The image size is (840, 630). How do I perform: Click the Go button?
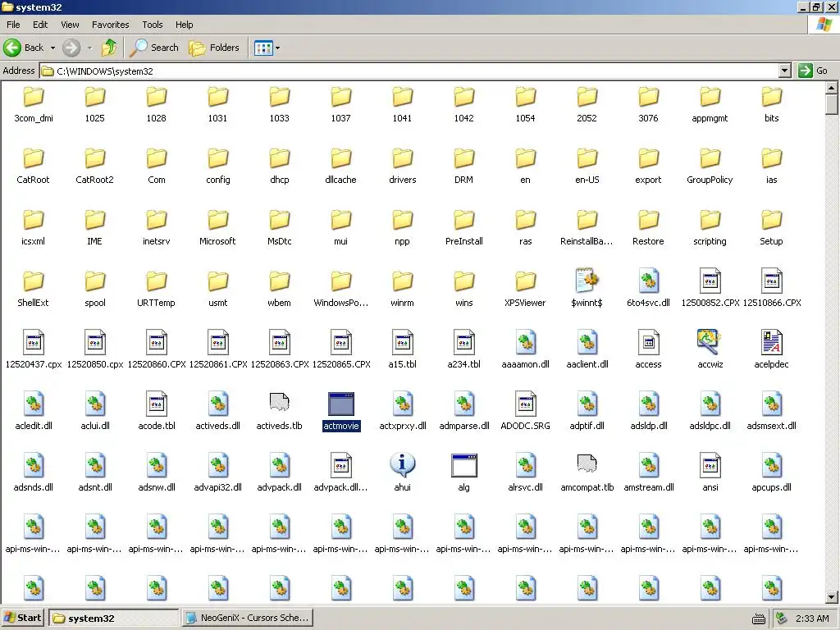[813, 71]
